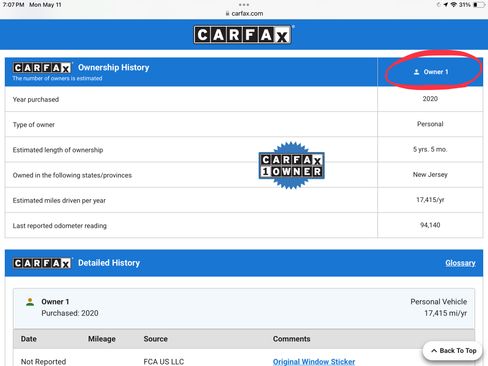Tap the location arrow status icon
Image resolution: width=488 pixels, height=366 pixels.
coord(446,5)
